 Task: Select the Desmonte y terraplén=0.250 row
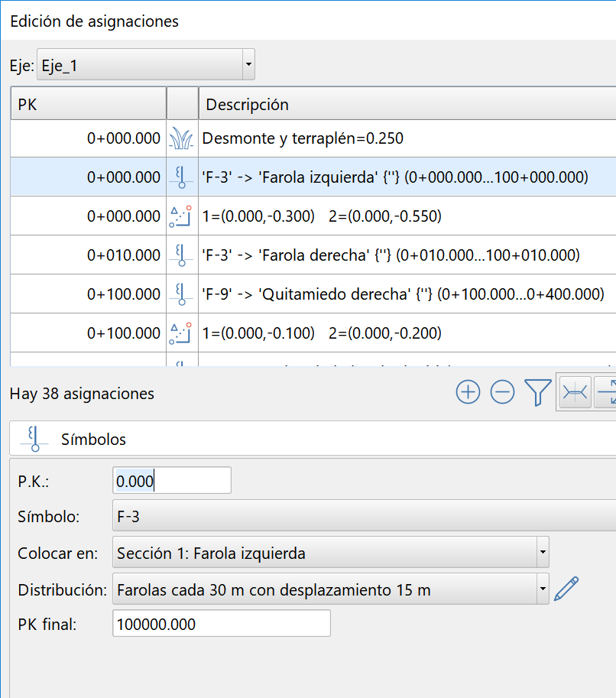[405, 138]
